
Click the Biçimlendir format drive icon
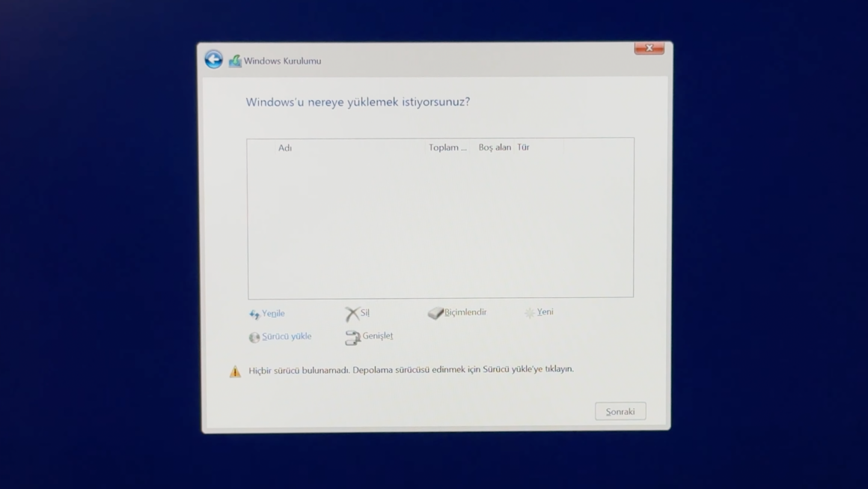point(435,313)
